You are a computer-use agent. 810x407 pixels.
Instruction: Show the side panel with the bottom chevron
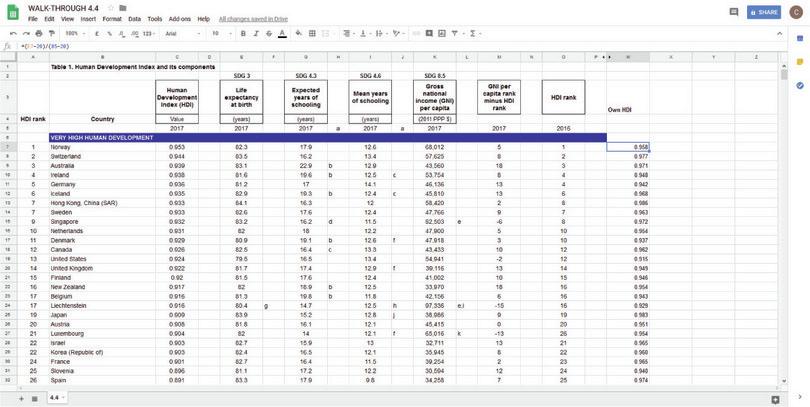(800, 397)
